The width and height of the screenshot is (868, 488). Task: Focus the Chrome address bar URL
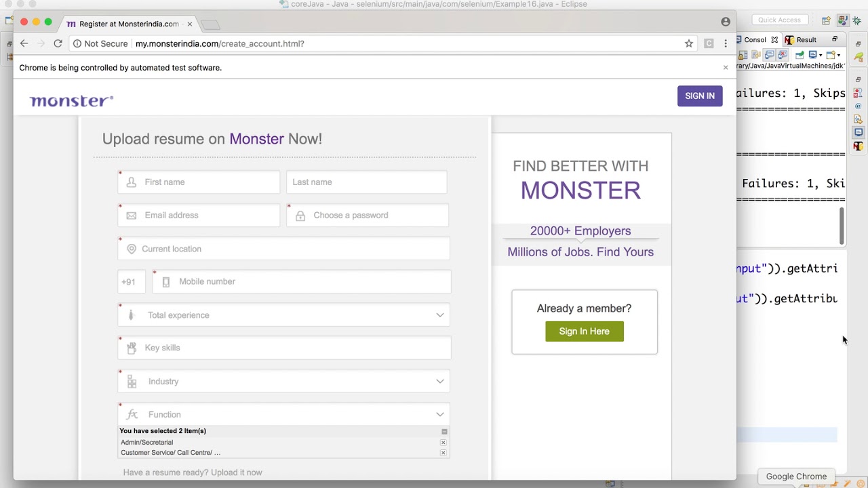coord(220,43)
